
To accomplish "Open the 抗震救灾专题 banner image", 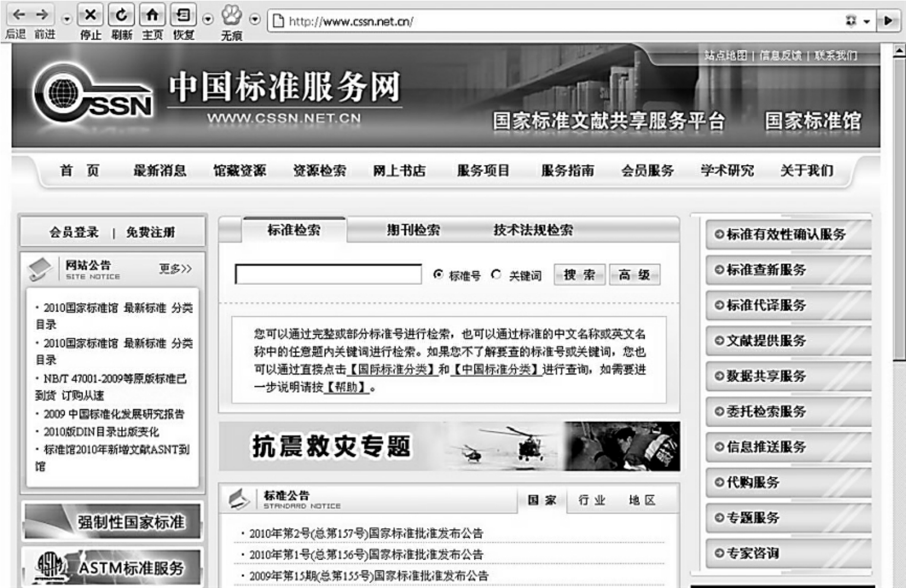I will (x=449, y=446).
